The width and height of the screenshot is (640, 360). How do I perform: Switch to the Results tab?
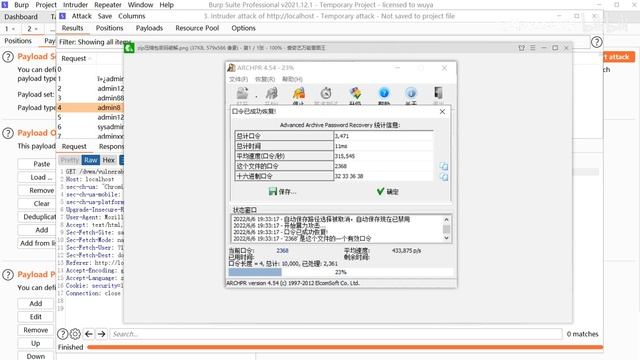pos(72,28)
